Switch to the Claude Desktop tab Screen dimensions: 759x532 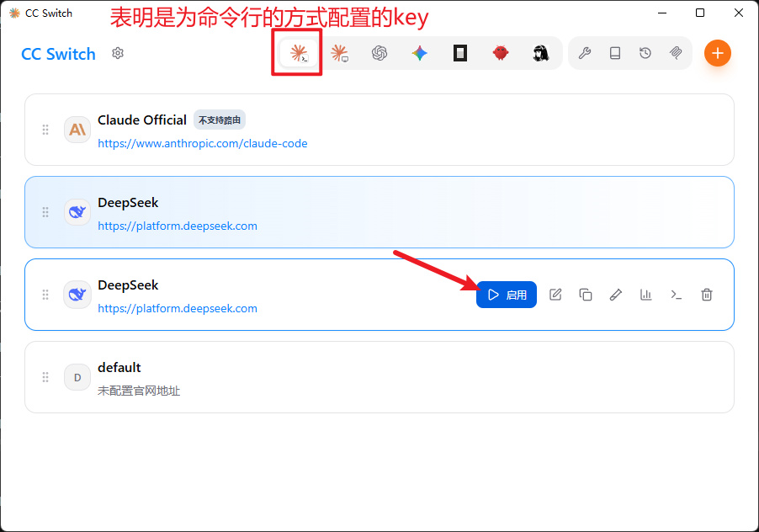[x=339, y=53]
